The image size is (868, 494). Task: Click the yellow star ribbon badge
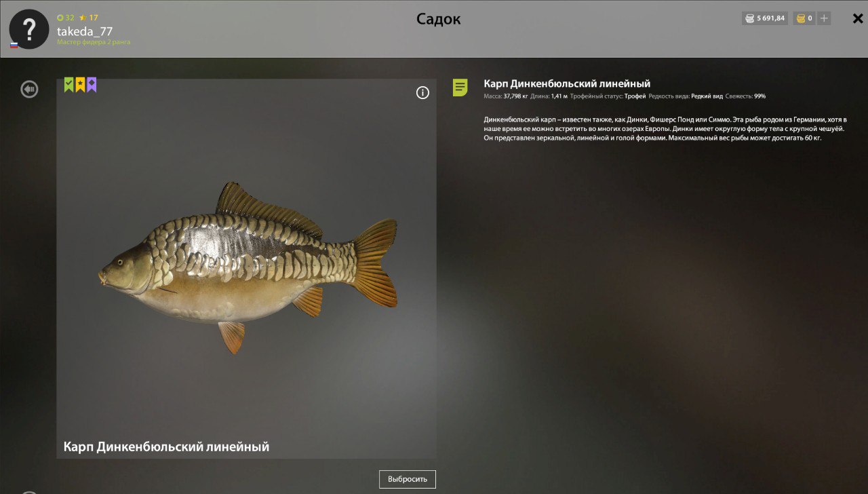tap(80, 85)
